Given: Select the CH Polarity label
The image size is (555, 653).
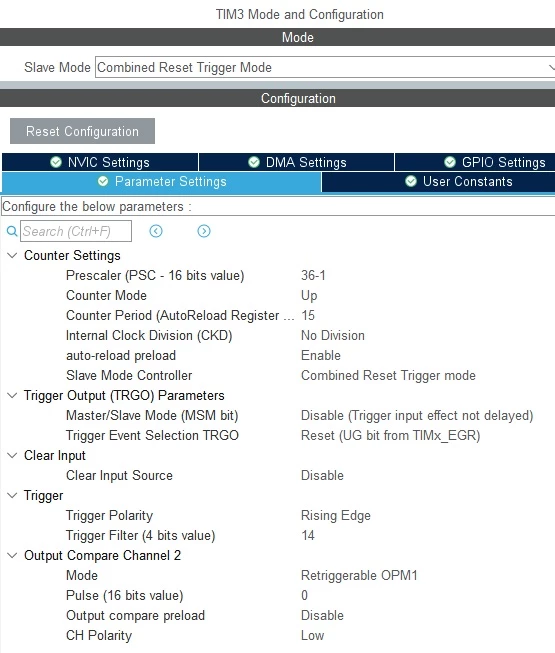Looking at the screenshot, I should 99,635.
